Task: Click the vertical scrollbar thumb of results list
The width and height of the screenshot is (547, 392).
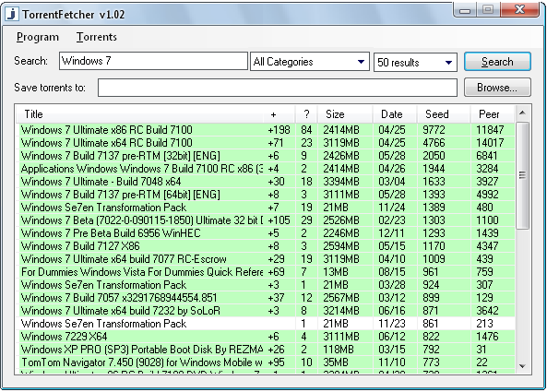Action: pos(522,175)
